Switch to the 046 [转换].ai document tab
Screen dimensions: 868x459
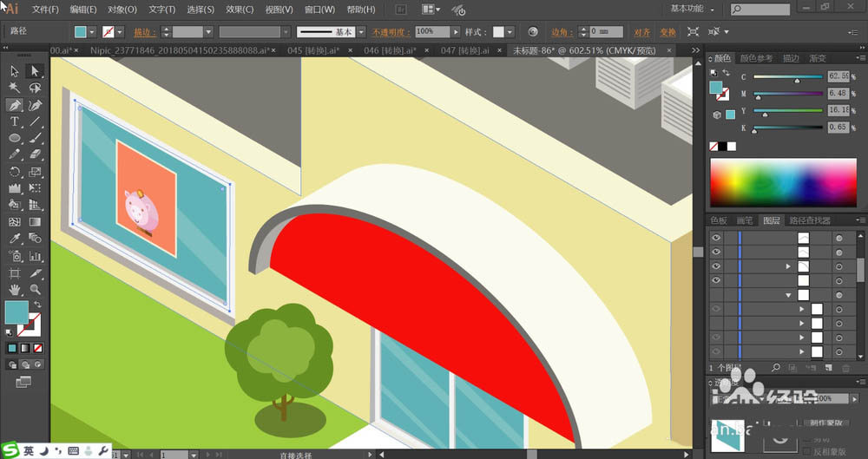tap(391, 50)
